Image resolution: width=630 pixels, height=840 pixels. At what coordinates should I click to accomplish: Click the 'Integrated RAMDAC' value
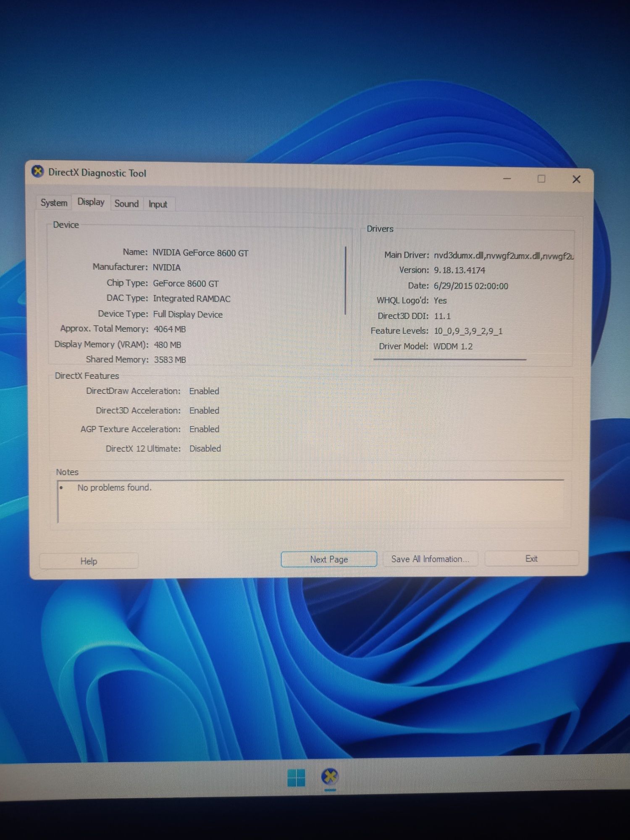click(192, 299)
